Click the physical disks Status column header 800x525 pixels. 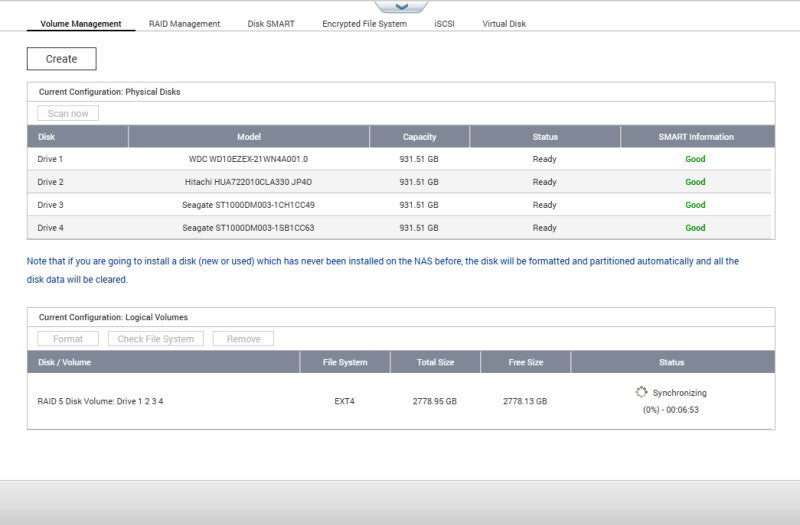click(545, 137)
